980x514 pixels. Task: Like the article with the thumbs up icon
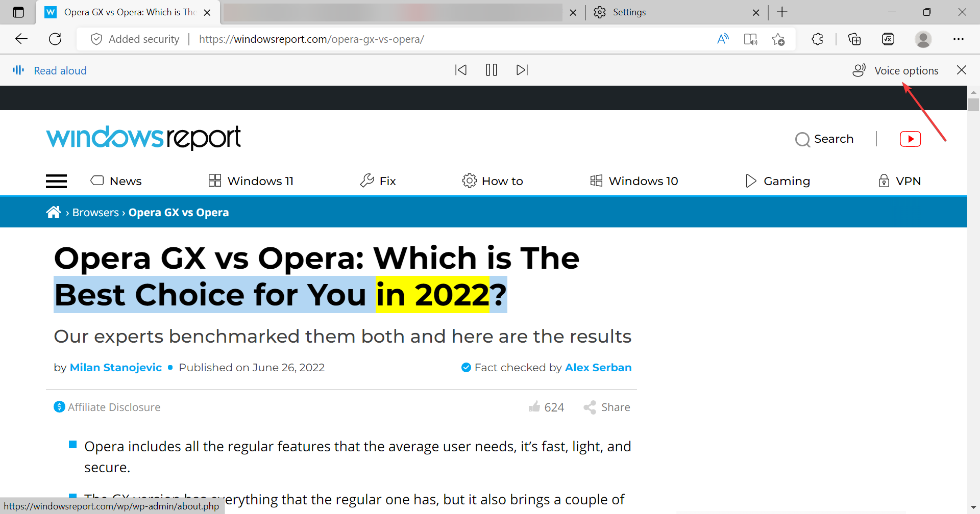coord(534,406)
